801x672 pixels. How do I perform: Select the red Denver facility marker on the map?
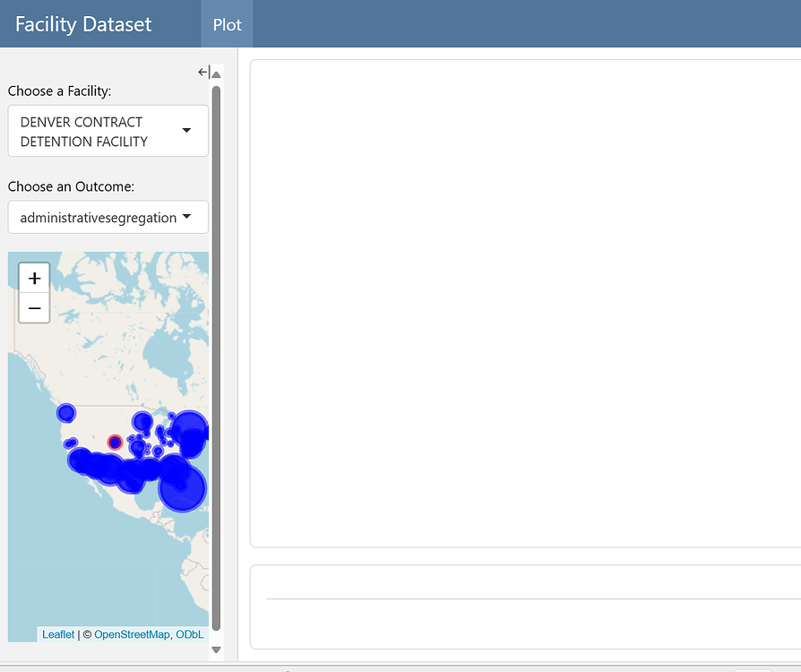[x=115, y=442]
